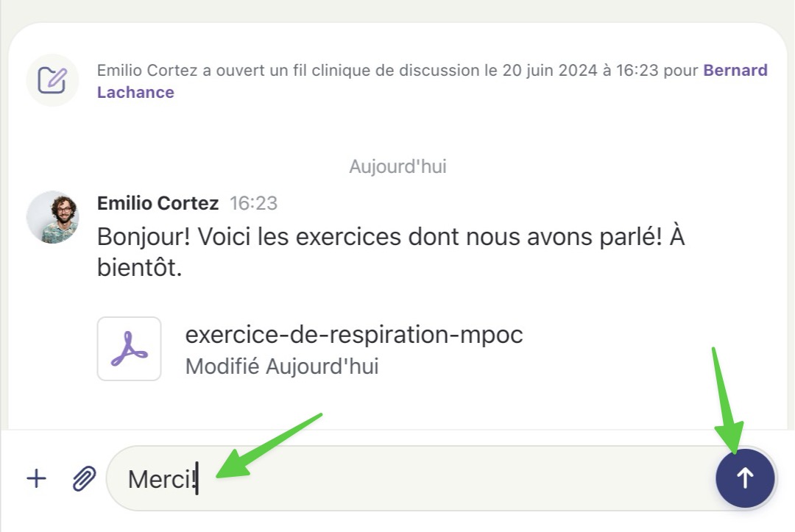
Task: Select the Emilio Cortez sender name
Action: pyautogui.click(x=158, y=203)
